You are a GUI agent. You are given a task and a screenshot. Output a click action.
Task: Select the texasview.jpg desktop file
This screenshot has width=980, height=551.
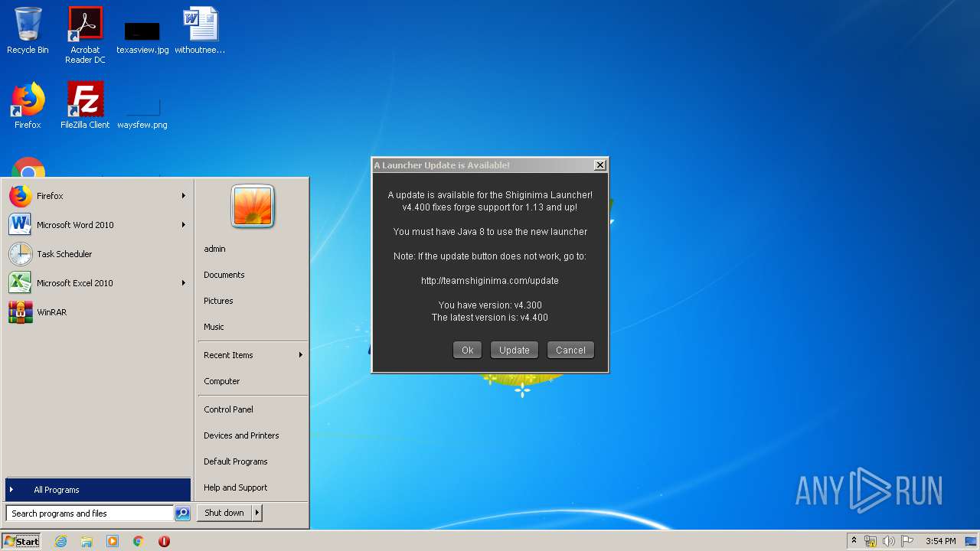pos(142,38)
